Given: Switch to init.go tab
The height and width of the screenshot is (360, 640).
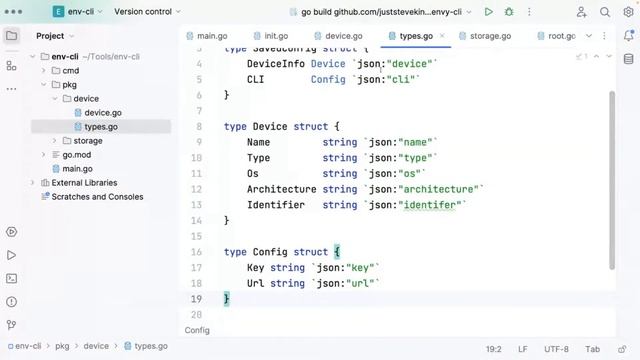Looking at the screenshot, I should [x=271, y=36].
